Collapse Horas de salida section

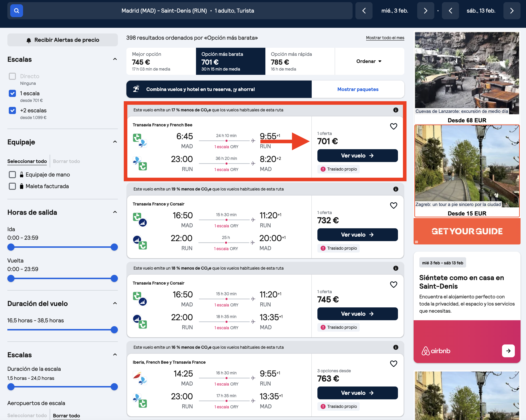(x=115, y=212)
